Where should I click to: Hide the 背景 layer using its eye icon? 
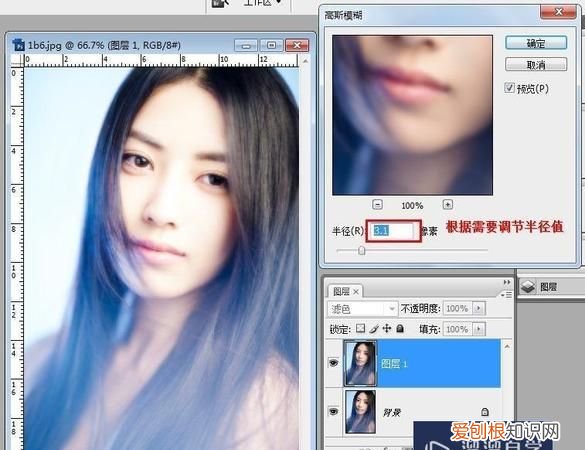tap(333, 411)
